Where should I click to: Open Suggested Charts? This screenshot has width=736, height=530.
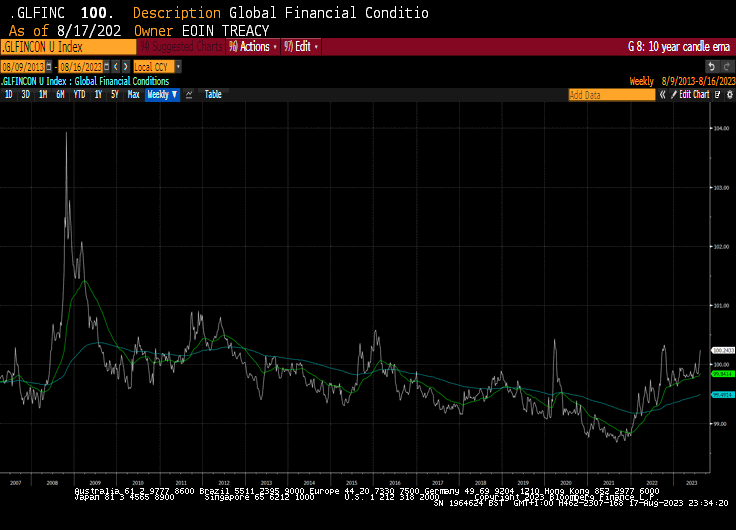pos(181,46)
